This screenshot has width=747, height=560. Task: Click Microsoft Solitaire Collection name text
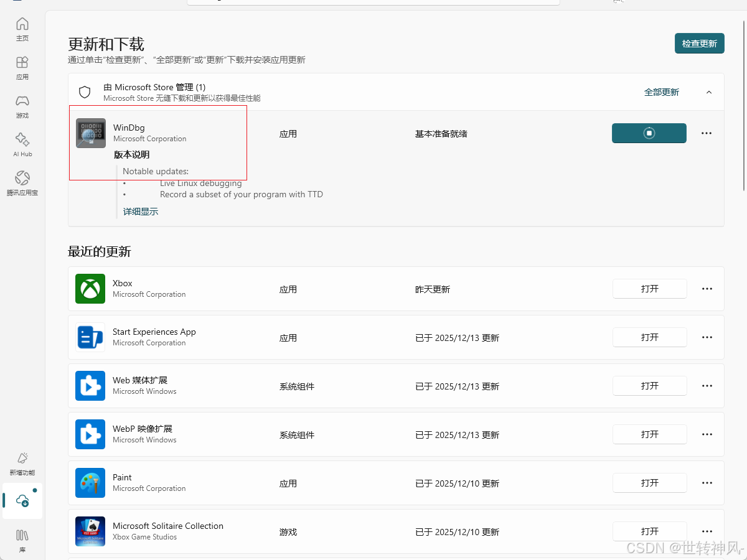(x=168, y=526)
